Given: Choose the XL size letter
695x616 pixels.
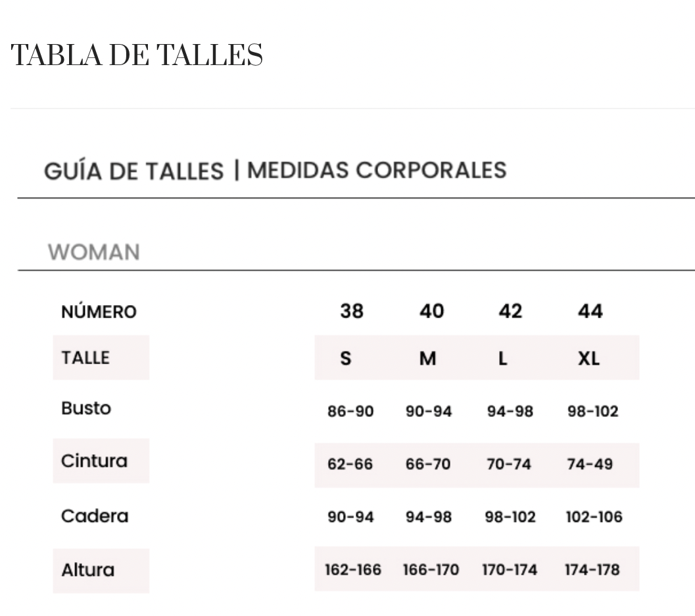Looking at the screenshot, I should pos(588,359).
